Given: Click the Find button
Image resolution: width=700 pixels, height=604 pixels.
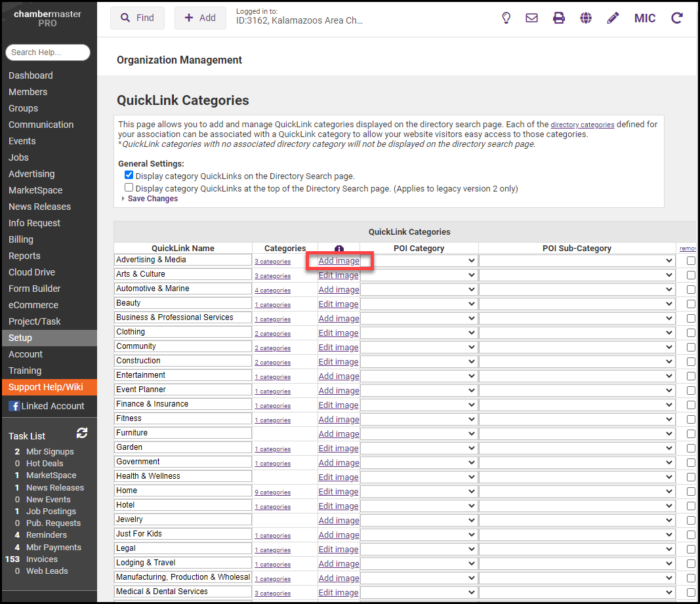Looking at the screenshot, I should pos(137,18).
